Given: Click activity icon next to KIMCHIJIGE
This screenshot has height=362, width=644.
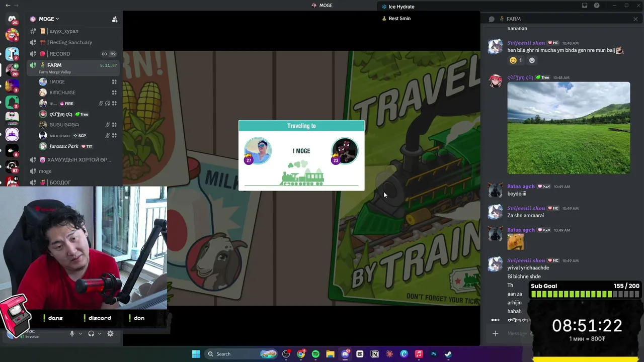Looking at the screenshot, I should (x=114, y=93).
